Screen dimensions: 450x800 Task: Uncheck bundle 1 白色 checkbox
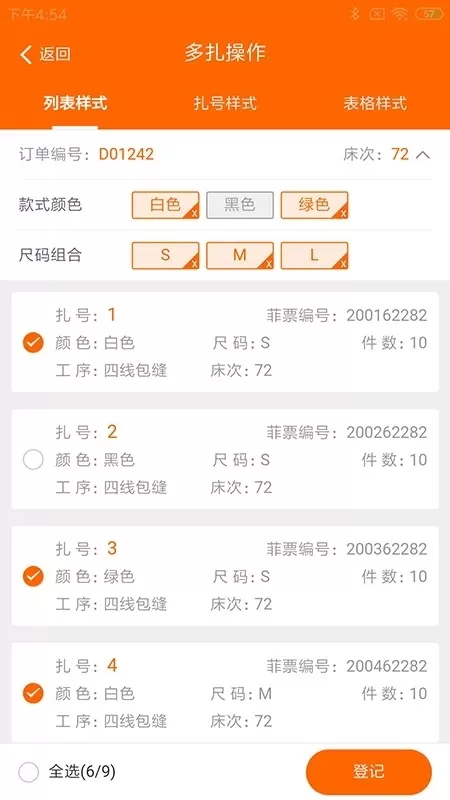(x=33, y=343)
